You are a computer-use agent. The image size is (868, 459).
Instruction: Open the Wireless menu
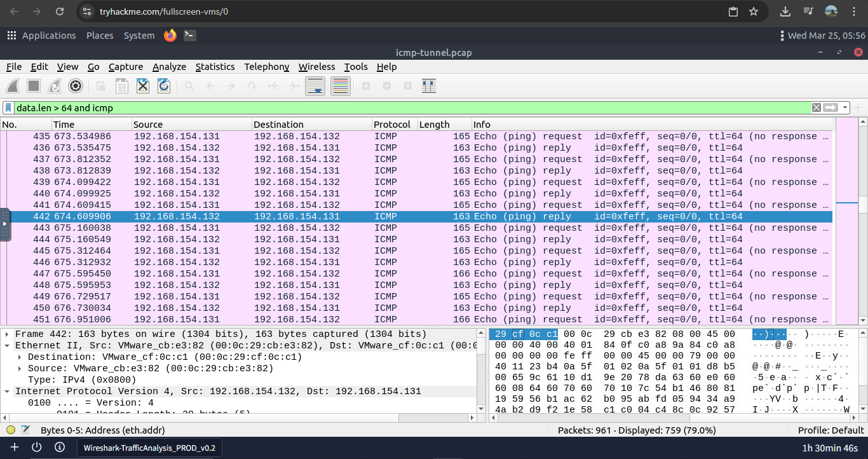click(316, 67)
